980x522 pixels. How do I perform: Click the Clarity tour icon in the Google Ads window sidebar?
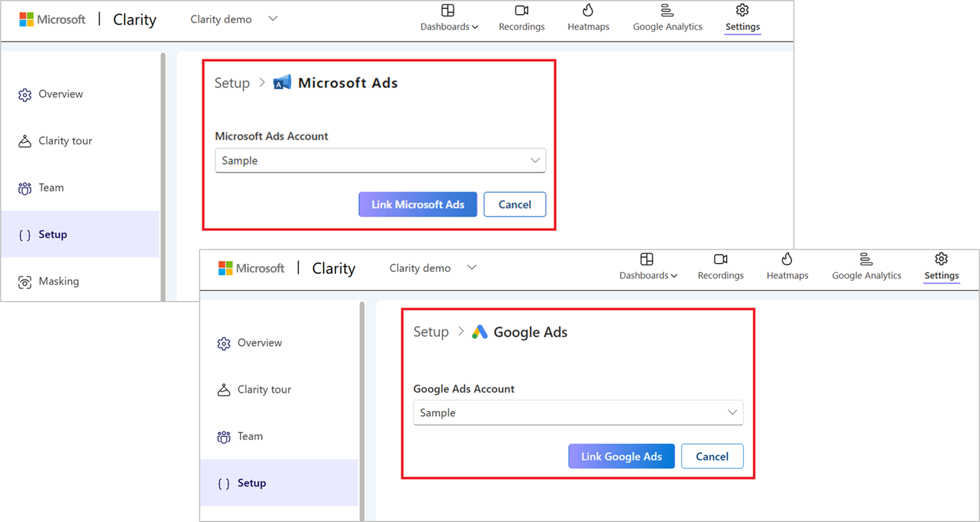(x=224, y=390)
